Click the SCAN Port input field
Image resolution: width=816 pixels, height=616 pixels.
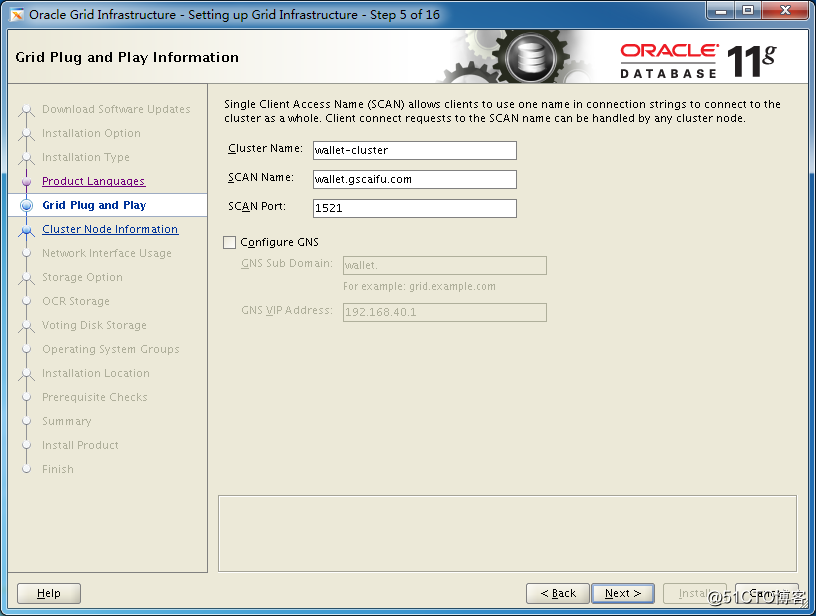point(415,208)
